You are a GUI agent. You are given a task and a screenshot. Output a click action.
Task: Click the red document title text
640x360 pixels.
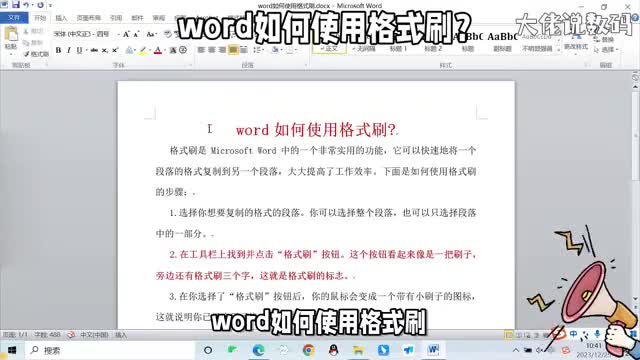point(316,130)
